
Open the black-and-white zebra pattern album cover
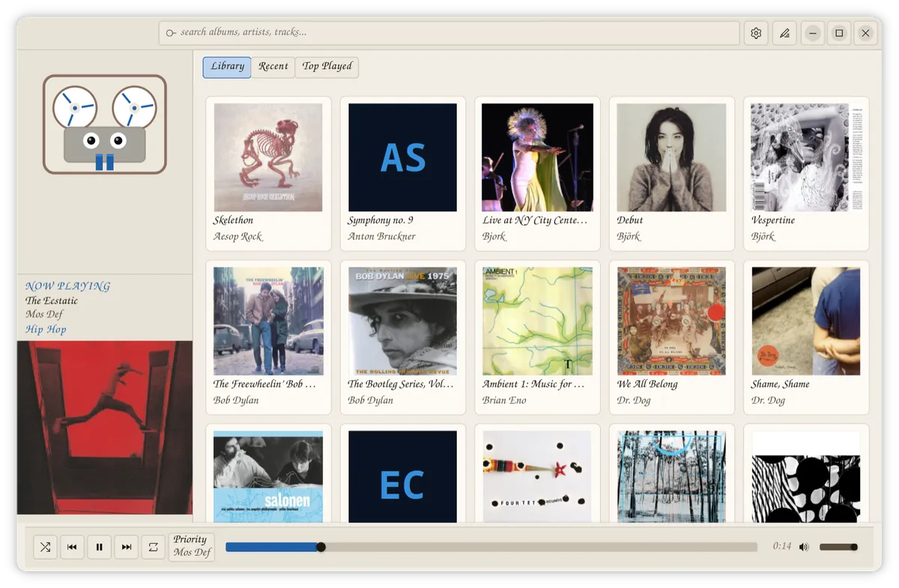pyautogui.click(x=806, y=476)
